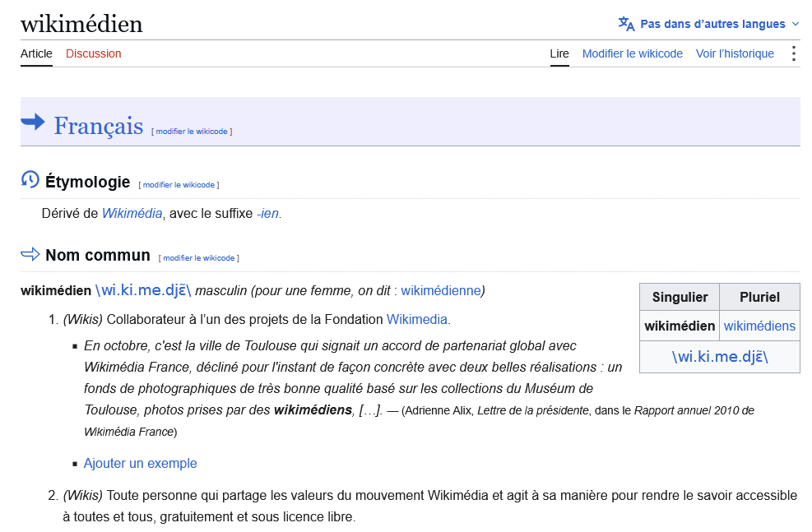Open the wikimédienne feminine form link
Viewport: 812px width, 532px height.
point(441,290)
